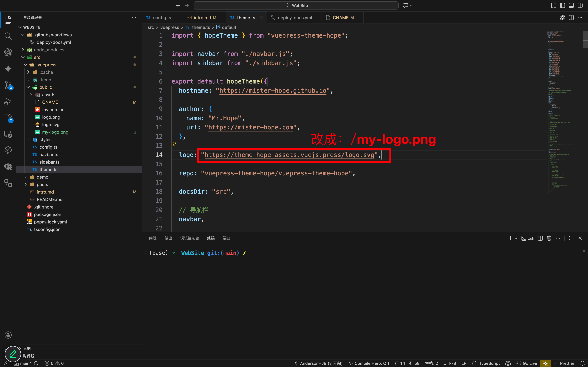
Task: Collapse the public folder
Action: click(28, 87)
